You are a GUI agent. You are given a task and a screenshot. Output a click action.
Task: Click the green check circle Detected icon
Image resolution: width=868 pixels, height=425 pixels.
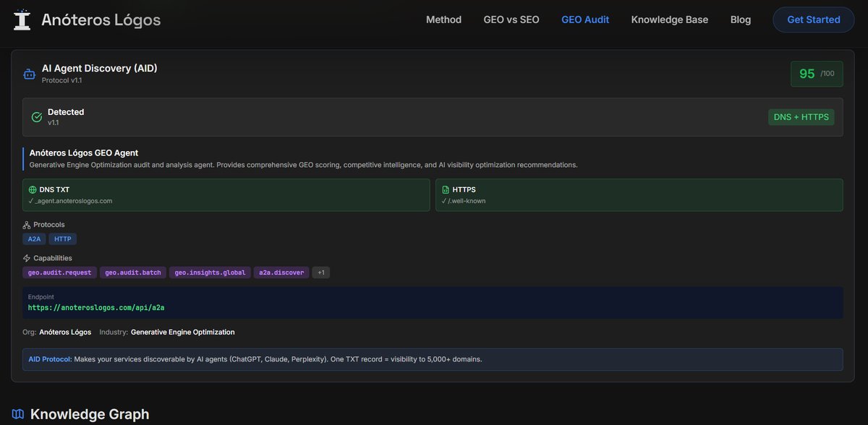[x=37, y=117]
